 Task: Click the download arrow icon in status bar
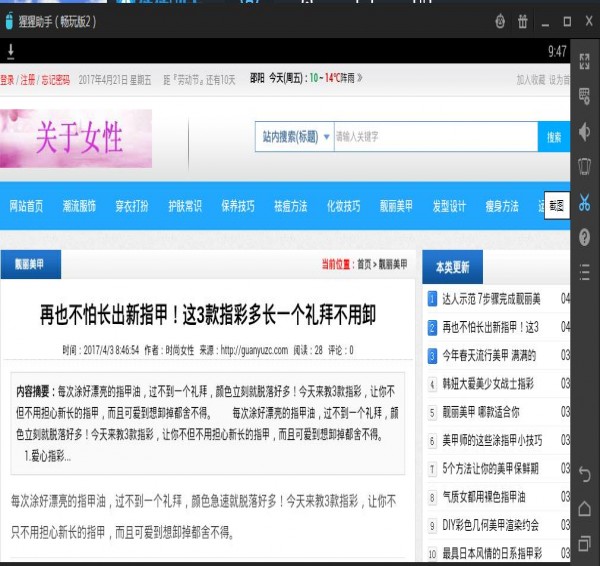pos(11,52)
